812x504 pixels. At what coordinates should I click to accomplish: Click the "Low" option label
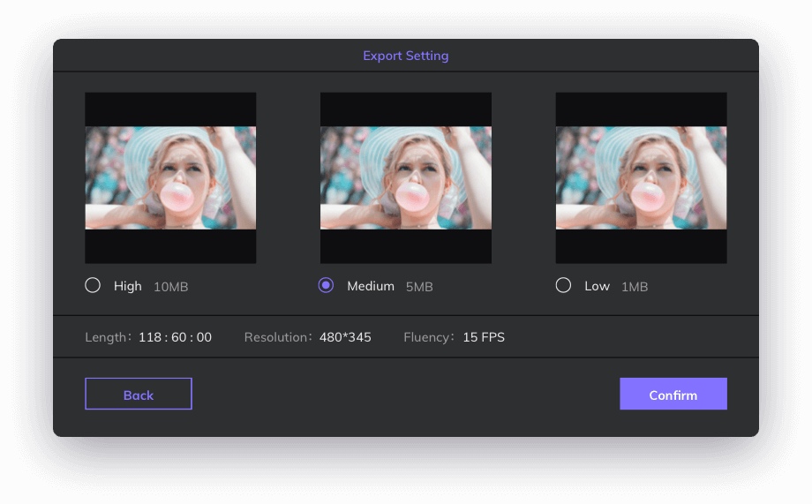click(x=597, y=286)
